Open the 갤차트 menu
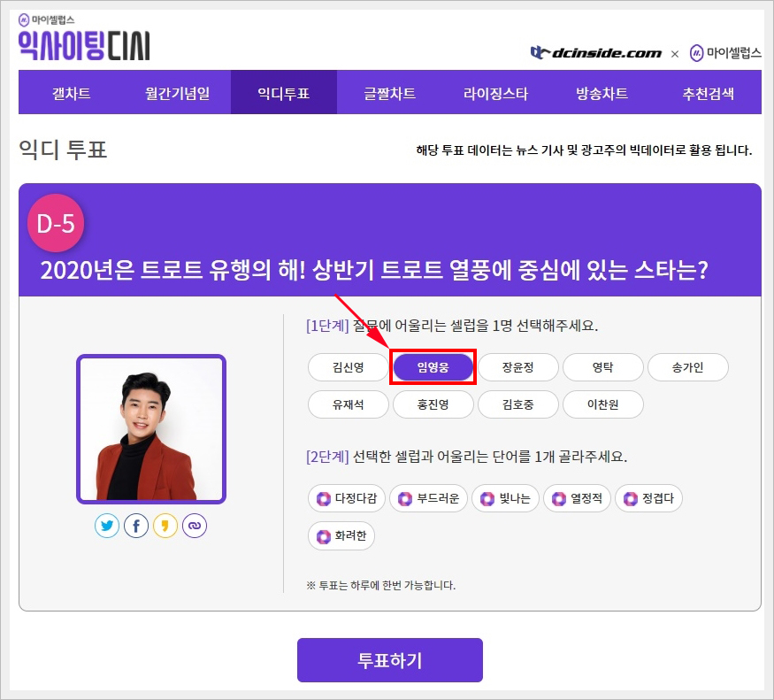This screenshot has width=774, height=700. (72, 93)
